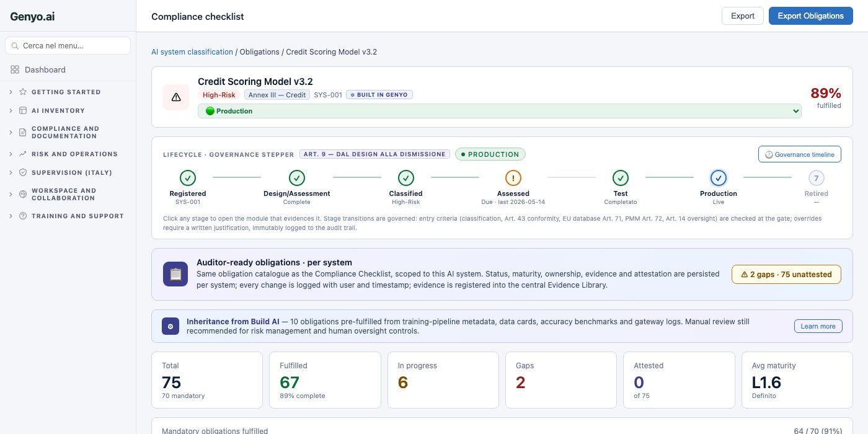868x434 pixels.
Task: Click the Supervision (Italy) shield icon
Action: coord(23,173)
